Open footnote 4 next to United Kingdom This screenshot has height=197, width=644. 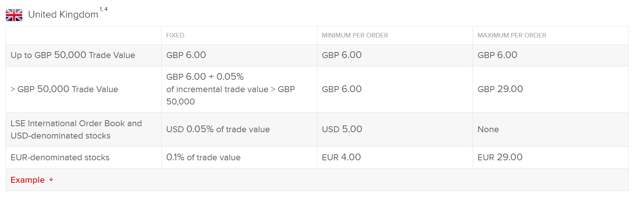pyautogui.click(x=106, y=9)
